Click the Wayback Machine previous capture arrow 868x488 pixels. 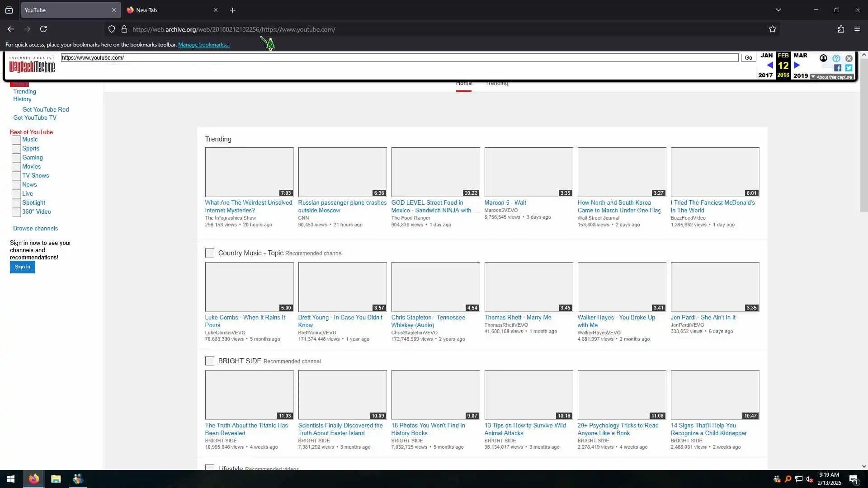[769, 66]
